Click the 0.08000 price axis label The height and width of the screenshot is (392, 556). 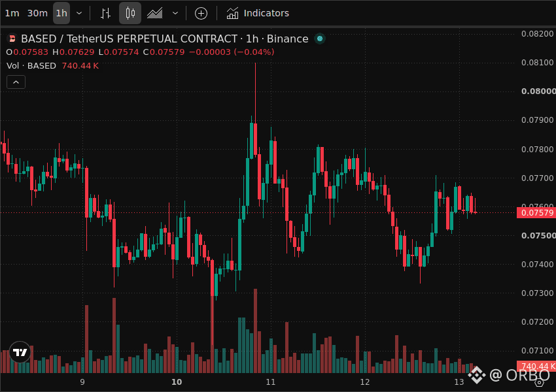(538, 91)
